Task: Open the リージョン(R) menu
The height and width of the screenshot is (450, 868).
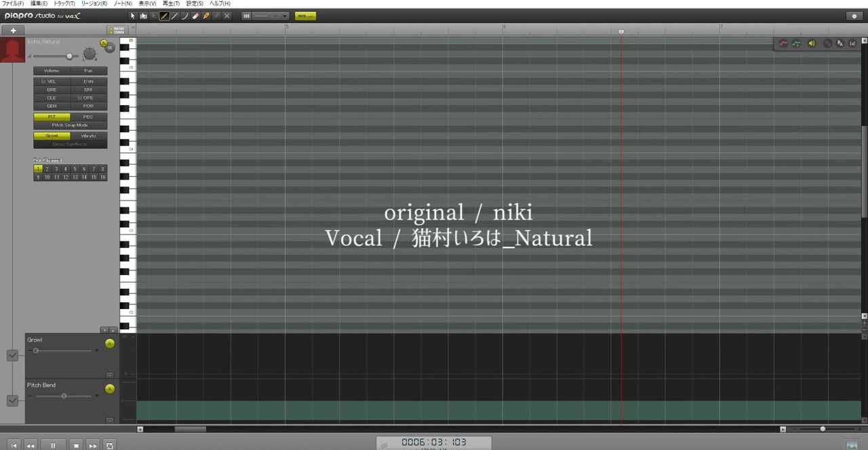Action: click(x=94, y=3)
